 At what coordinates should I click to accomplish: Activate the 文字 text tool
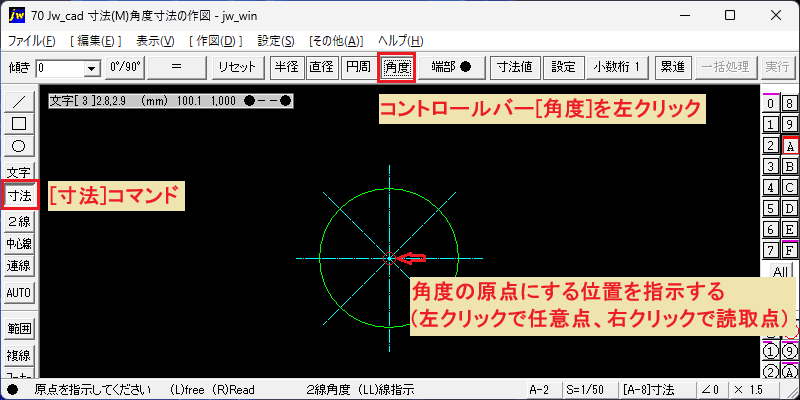click(19, 172)
